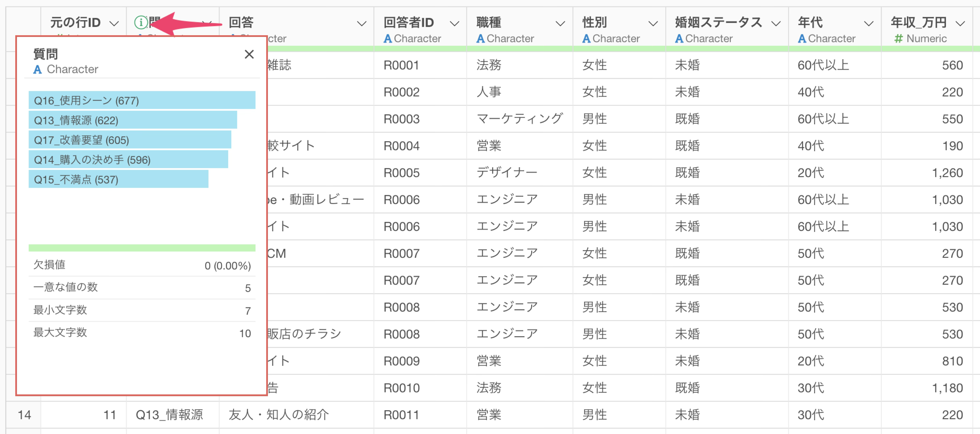
Task: Click the Character type icon in popup
Action: 37,69
